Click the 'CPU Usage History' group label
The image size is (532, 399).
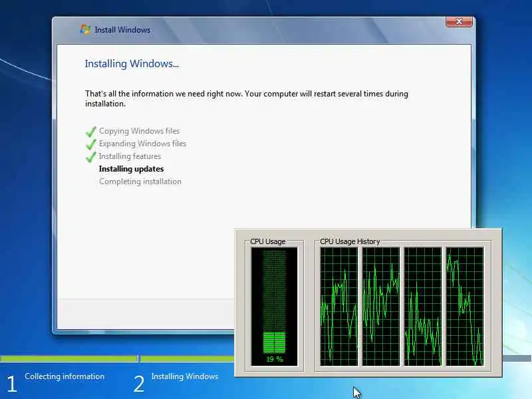(350, 241)
